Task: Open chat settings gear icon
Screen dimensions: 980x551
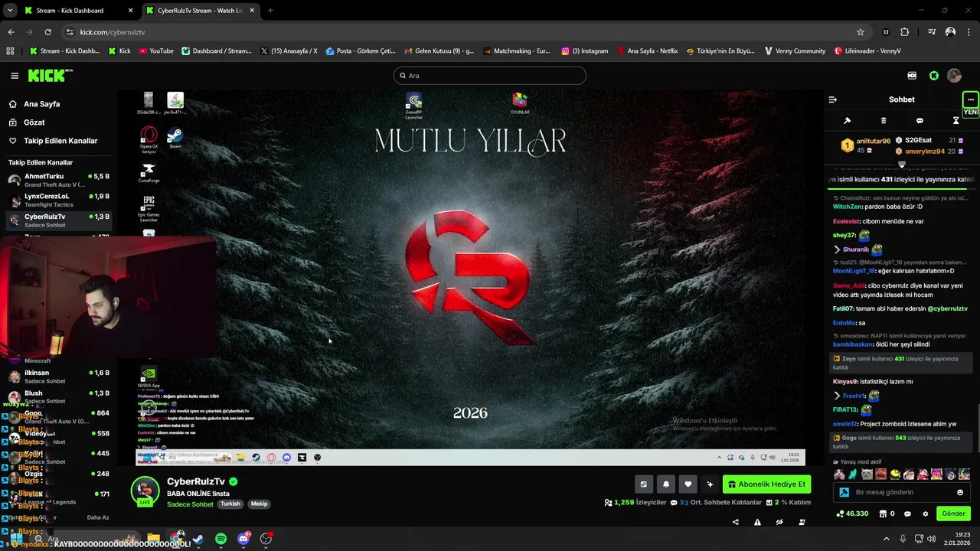Action: point(926,514)
